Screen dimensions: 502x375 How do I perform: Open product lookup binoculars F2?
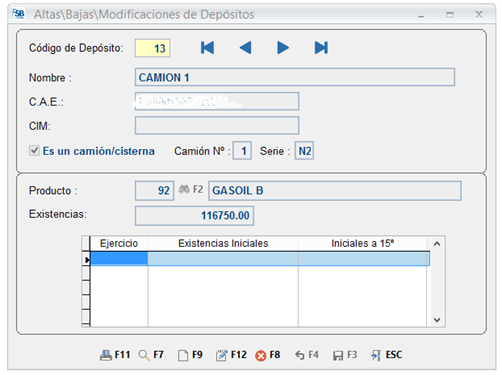(190, 190)
